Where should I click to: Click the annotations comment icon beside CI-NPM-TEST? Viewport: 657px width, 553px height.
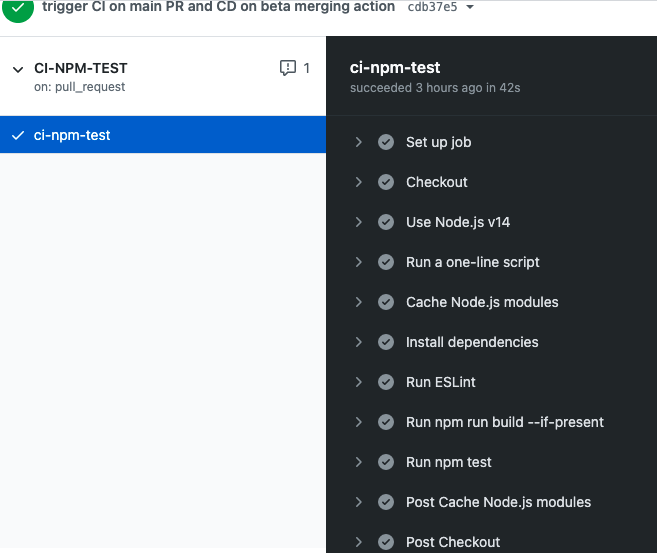tap(287, 68)
